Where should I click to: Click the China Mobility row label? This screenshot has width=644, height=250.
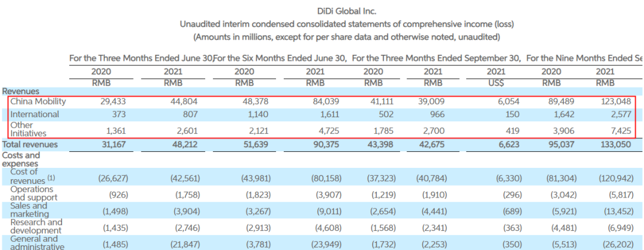pos(38,102)
